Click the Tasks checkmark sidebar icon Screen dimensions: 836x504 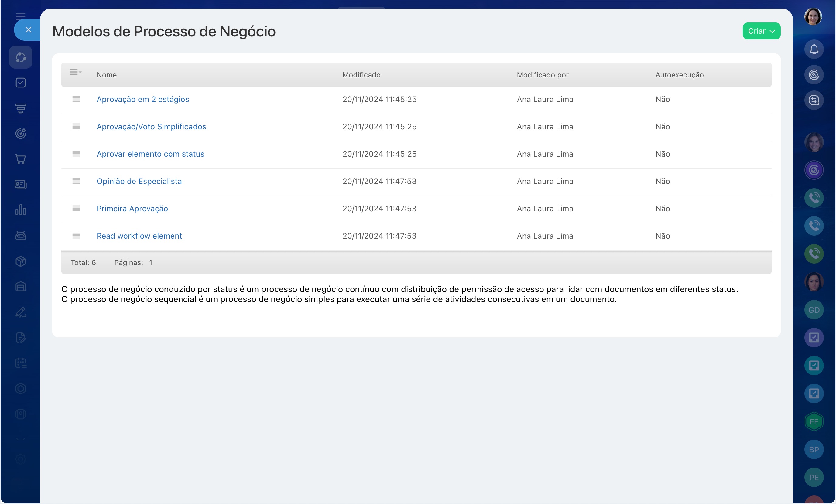[21, 82]
